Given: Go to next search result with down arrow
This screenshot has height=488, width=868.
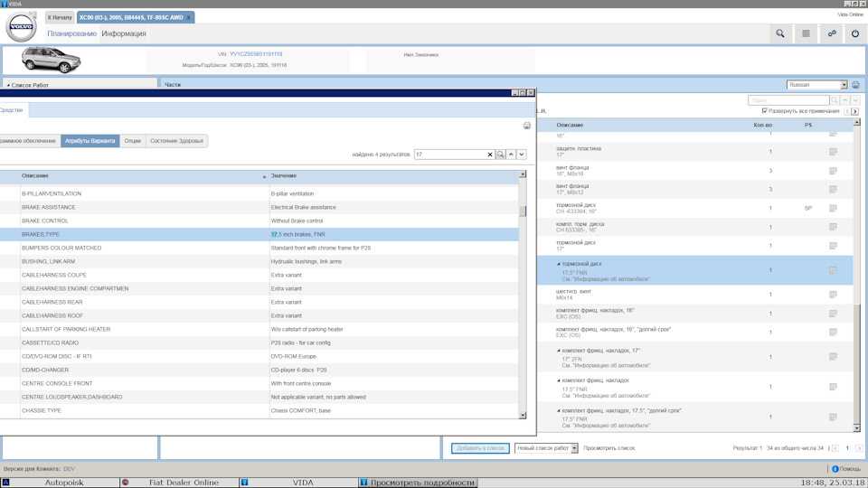Looking at the screenshot, I should 521,155.
